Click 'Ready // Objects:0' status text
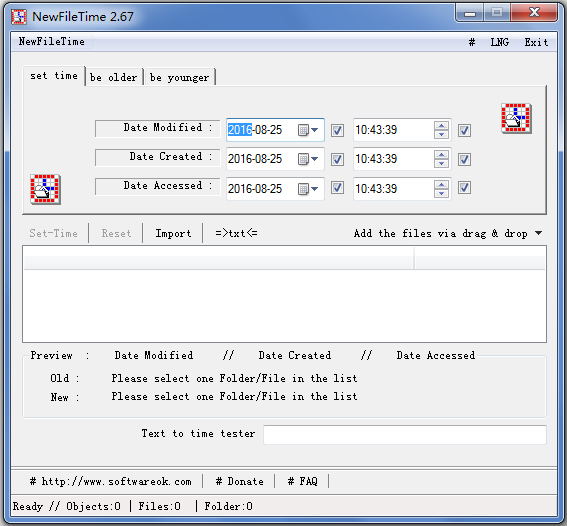The width and height of the screenshot is (567, 526). click(x=67, y=506)
